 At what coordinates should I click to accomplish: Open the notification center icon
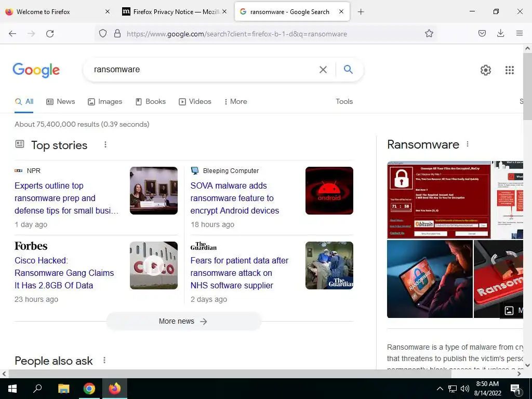pyautogui.click(x=515, y=389)
